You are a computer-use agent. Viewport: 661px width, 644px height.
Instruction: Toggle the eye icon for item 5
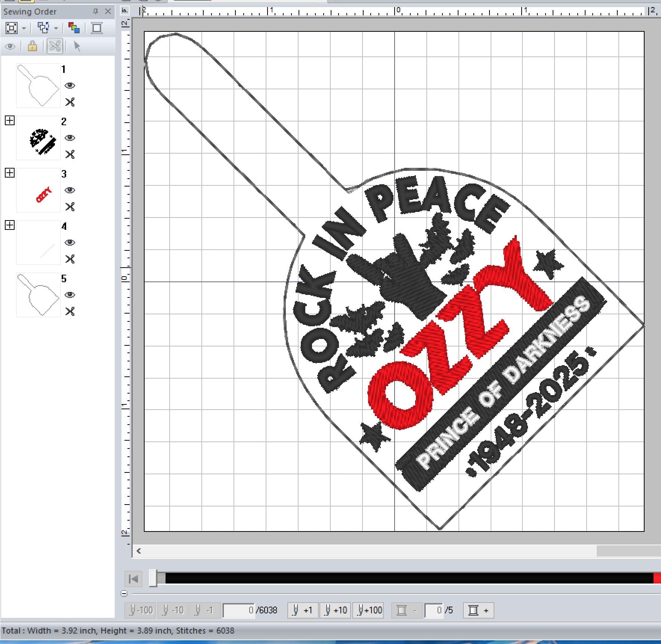[x=70, y=295]
